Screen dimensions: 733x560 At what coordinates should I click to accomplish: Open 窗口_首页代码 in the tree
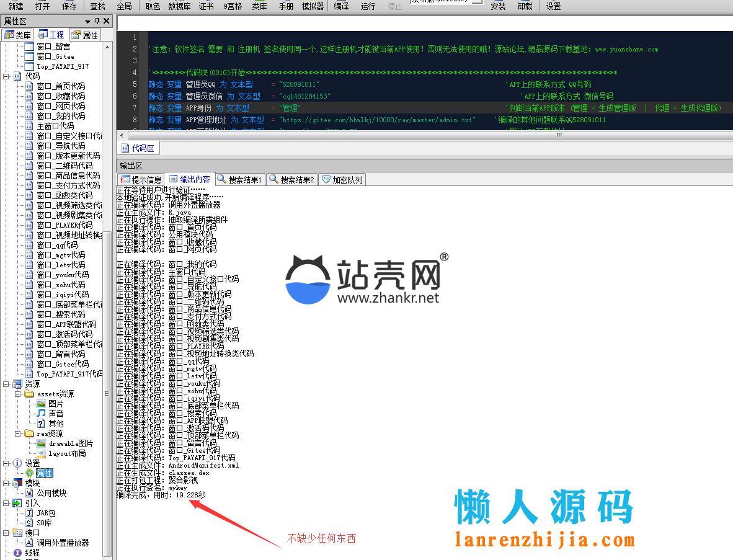click(x=60, y=86)
